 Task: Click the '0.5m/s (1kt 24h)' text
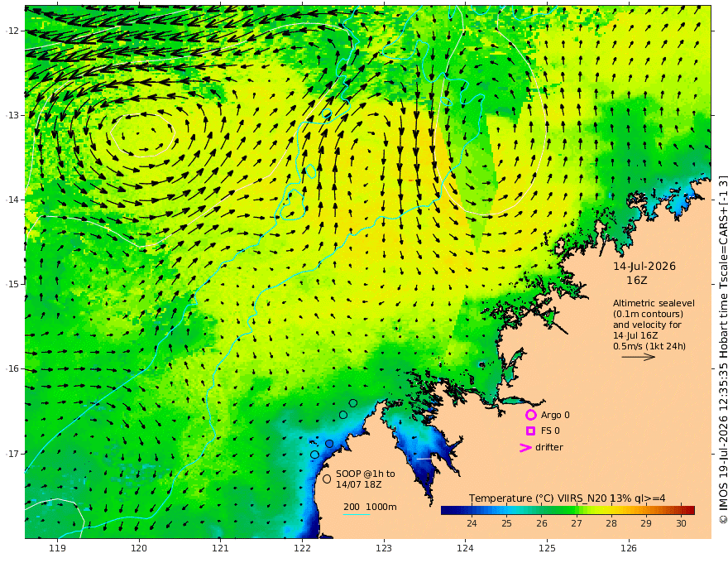(x=649, y=346)
